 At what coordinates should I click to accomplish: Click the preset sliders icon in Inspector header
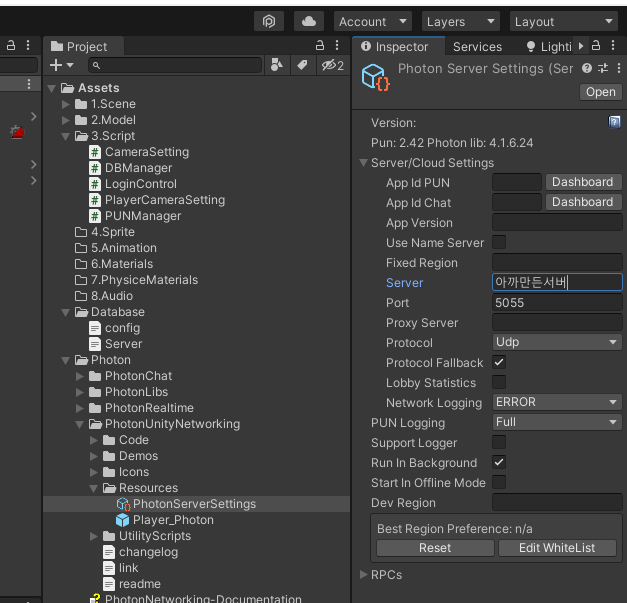[603, 68]
